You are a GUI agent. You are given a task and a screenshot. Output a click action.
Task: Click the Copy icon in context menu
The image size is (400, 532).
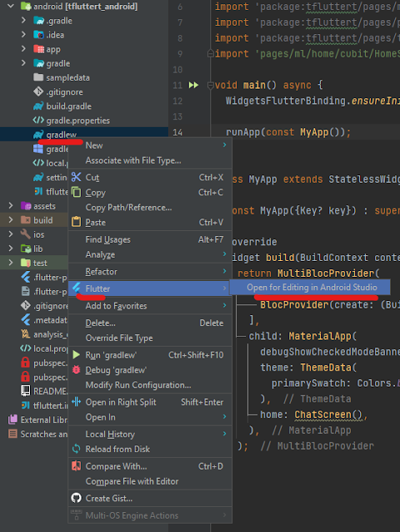tap(77, 192)
